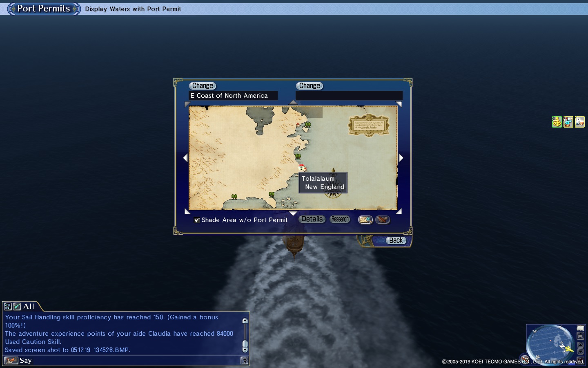Click the Research button

point(340,219)
